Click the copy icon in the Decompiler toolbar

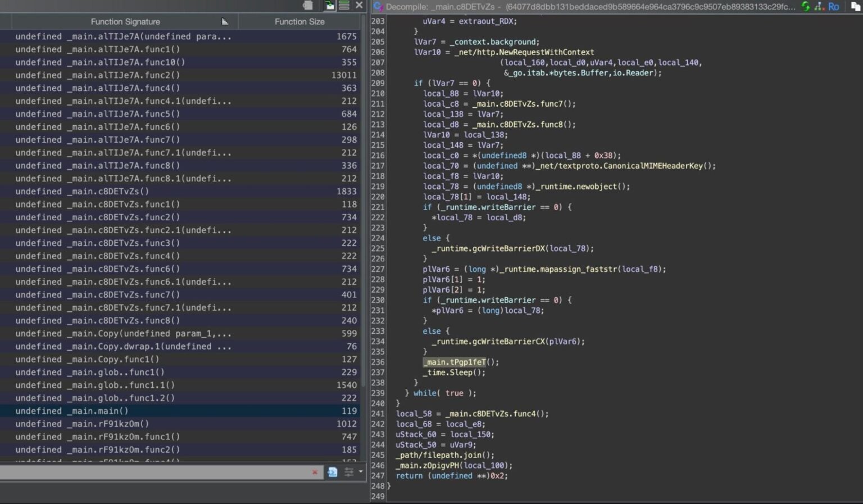tap(856, 7)
